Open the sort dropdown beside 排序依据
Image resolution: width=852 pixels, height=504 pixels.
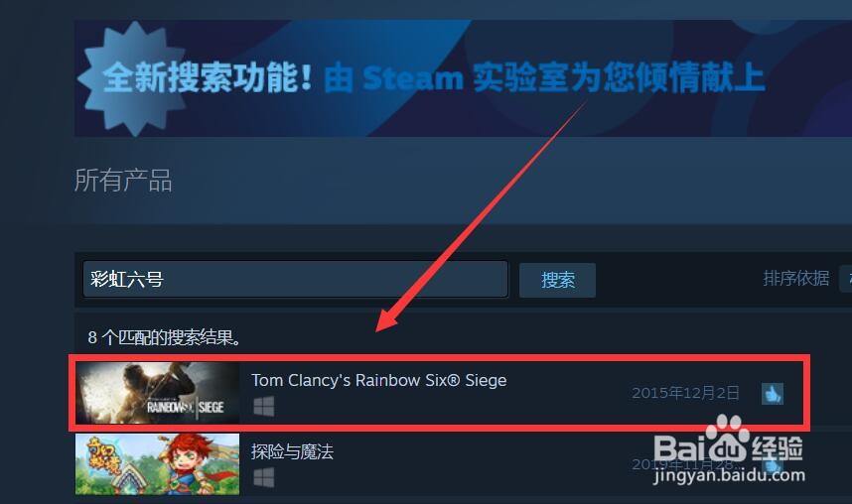point(846,278)
